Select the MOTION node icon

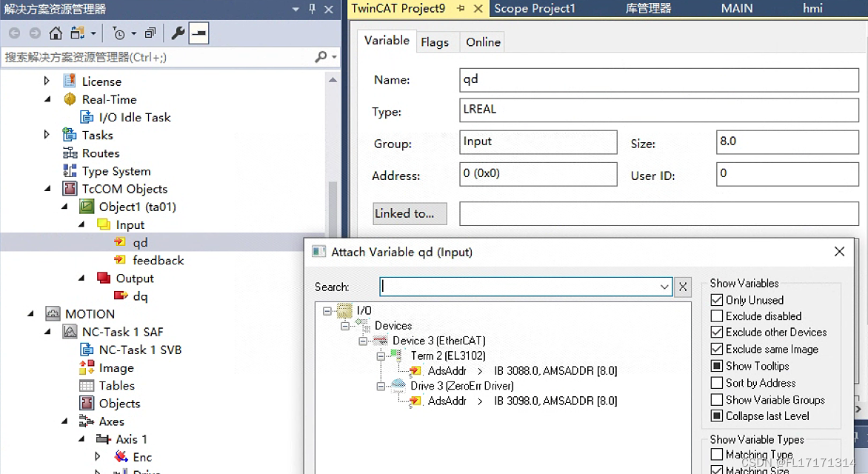coord(53,313)
